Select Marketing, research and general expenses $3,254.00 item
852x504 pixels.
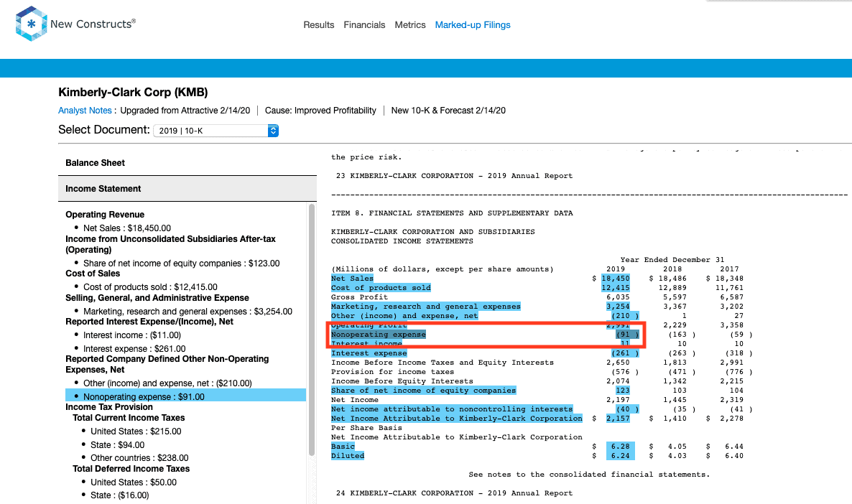(187, 311)
